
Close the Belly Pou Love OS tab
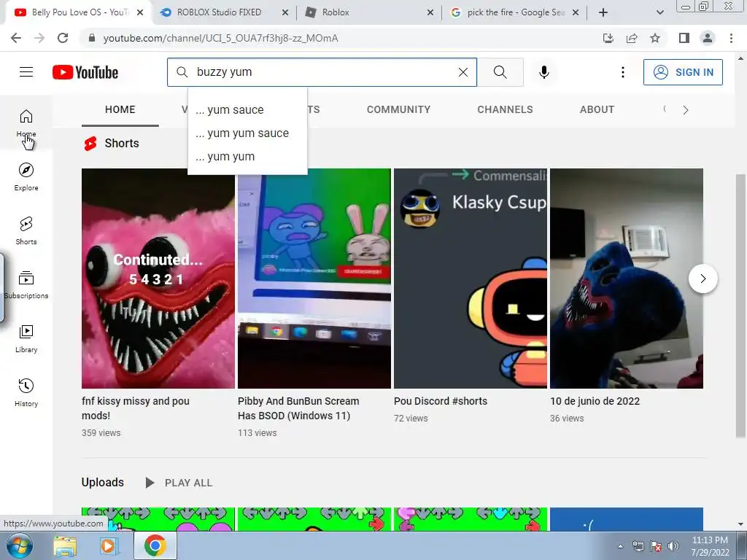pos(140,12)
